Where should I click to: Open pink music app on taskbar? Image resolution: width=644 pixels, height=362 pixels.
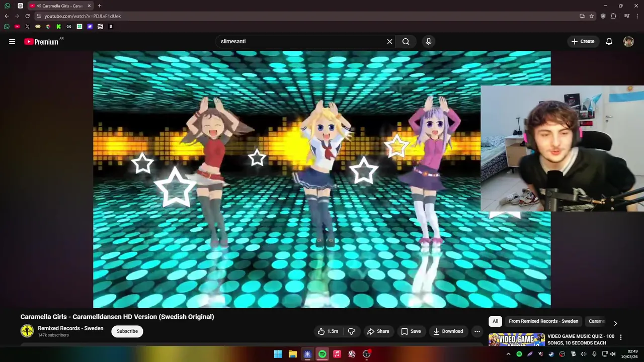(x=337, y=354)
